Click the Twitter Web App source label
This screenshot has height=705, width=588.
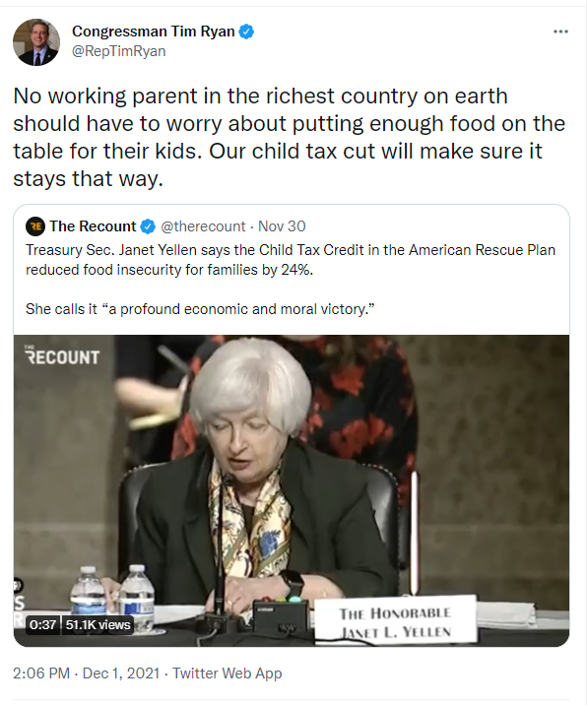pos(228,673)
